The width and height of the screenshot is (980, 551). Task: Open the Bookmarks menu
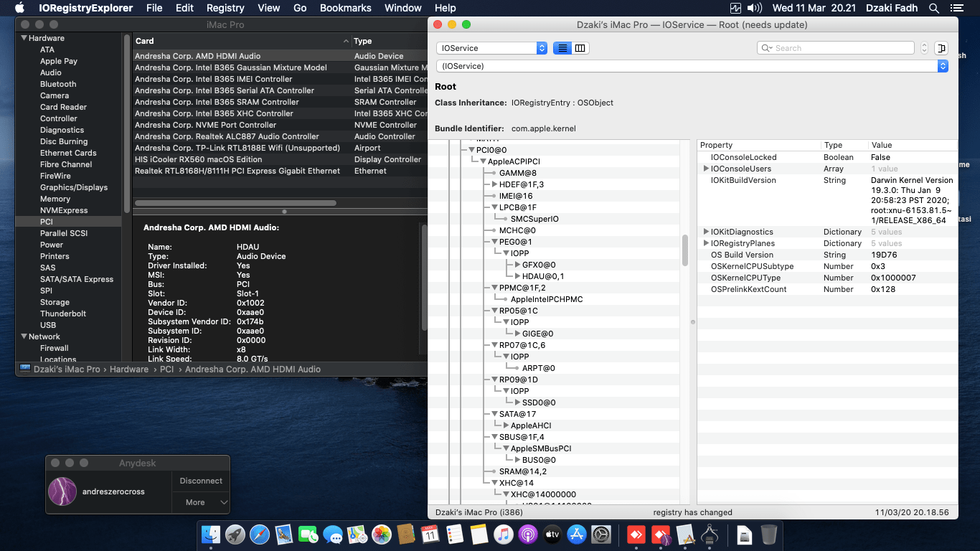tap(346, 8)
